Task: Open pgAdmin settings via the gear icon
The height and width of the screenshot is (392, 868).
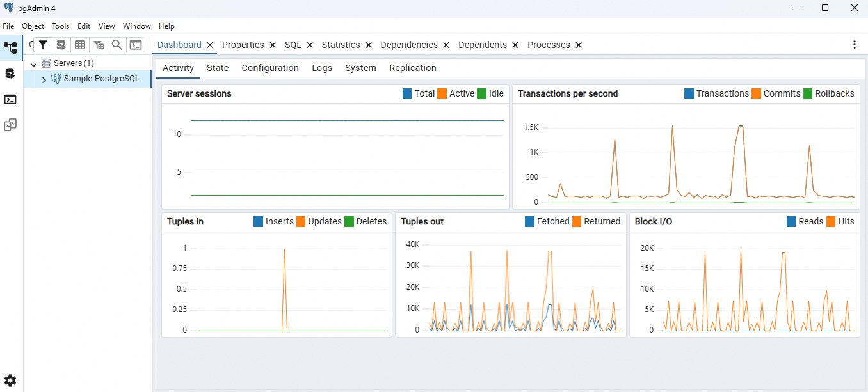Action: (x=10, y=380)
